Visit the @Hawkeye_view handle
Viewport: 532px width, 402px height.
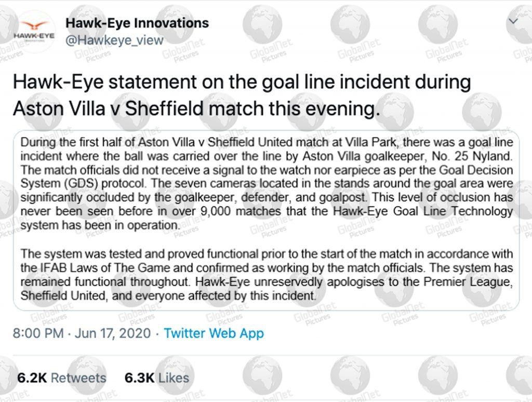point(114,40)
